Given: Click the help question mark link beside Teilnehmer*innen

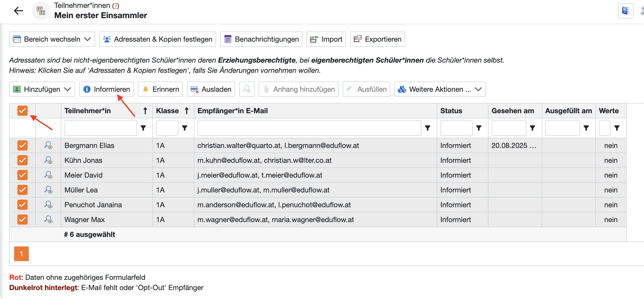Looking at the screenshot, I should click(x=116, y=6).
